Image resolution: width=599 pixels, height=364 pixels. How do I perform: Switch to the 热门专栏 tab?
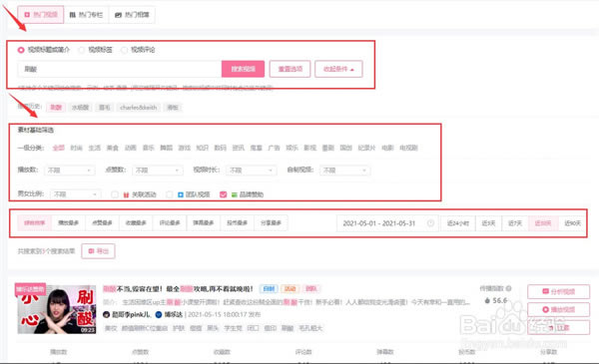tap(86, 15)
